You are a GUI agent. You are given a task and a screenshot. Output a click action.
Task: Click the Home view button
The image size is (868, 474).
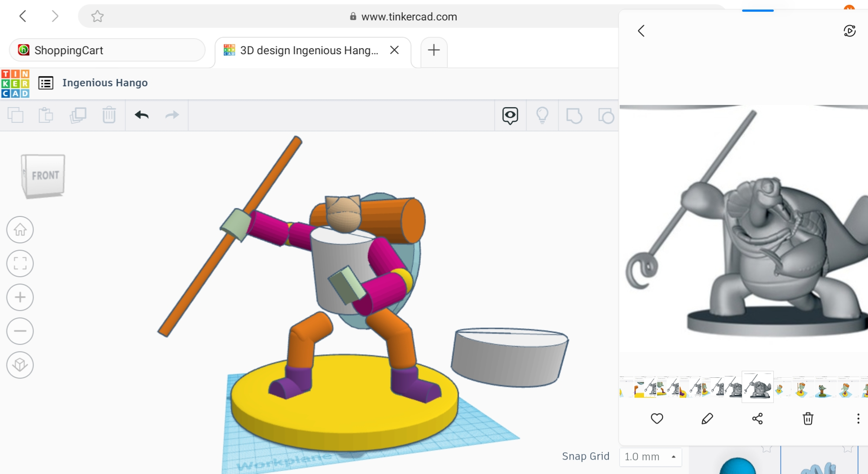pos(20,229)
